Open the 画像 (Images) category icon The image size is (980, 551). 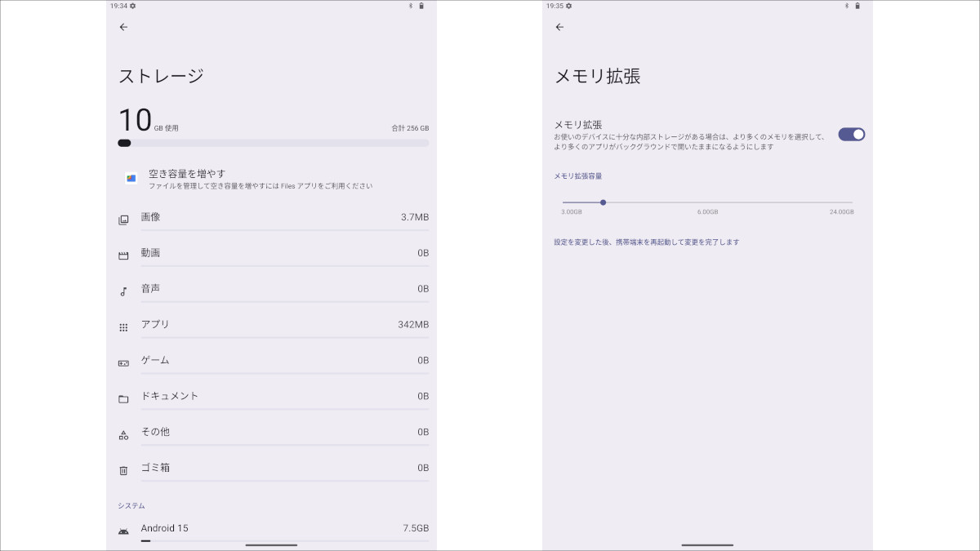123,217
